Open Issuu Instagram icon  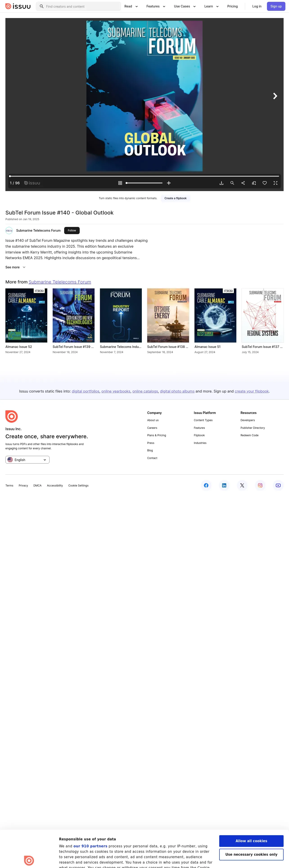click(x=260, y=485)
